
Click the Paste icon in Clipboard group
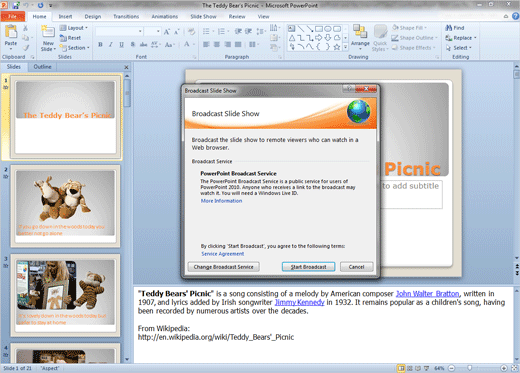click(11, 32)
